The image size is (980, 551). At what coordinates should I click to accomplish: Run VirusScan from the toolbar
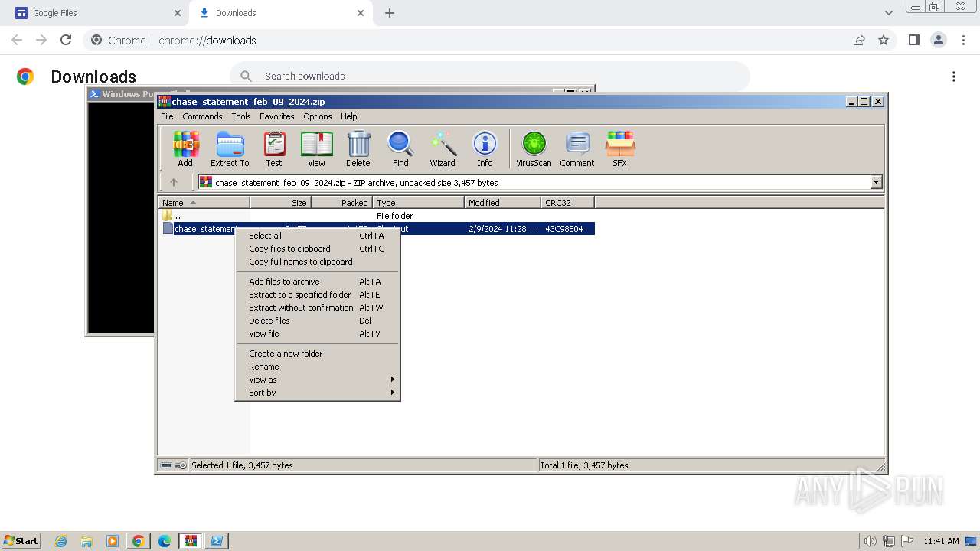[x=534, y=148]
